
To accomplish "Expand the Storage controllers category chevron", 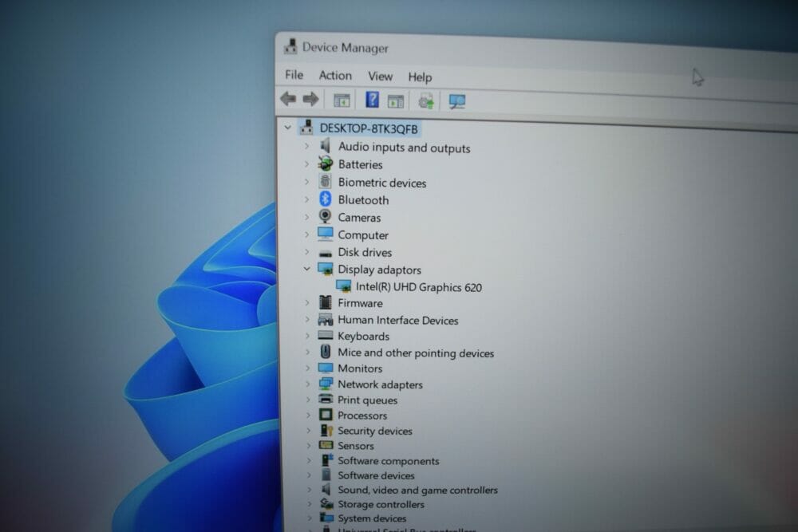I will [310, 504].
